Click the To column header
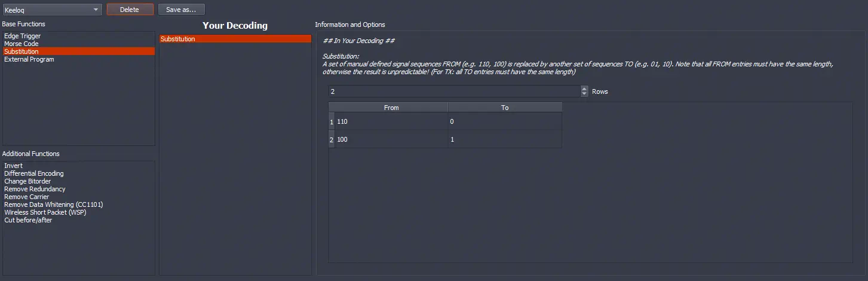The height and width of the screenshot is (281, 868). pyautogui.click(x=505, y=108)
